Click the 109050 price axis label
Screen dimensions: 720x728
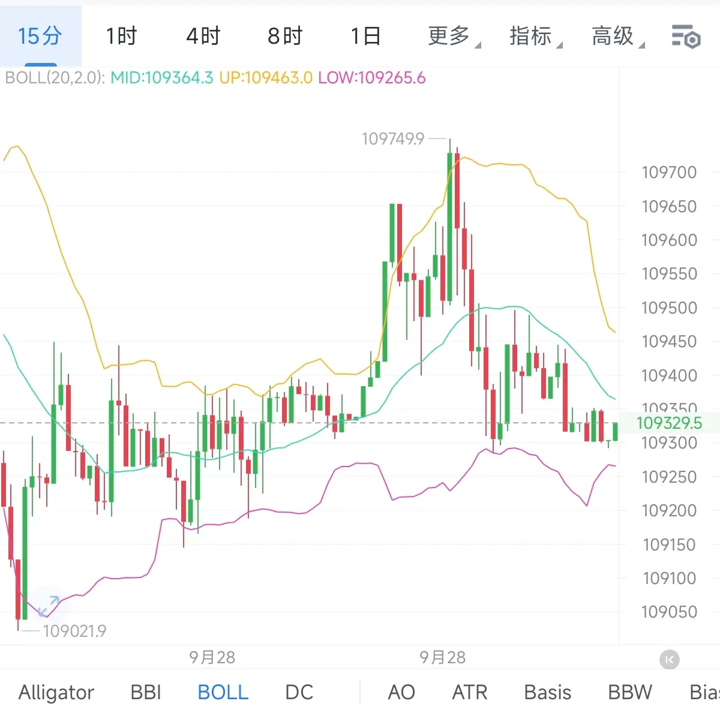click(669, 612)
